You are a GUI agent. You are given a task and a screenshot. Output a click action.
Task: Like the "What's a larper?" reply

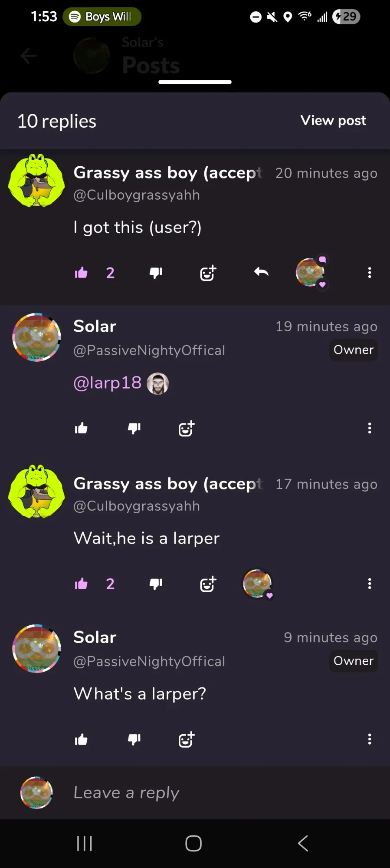coord(81,739)
